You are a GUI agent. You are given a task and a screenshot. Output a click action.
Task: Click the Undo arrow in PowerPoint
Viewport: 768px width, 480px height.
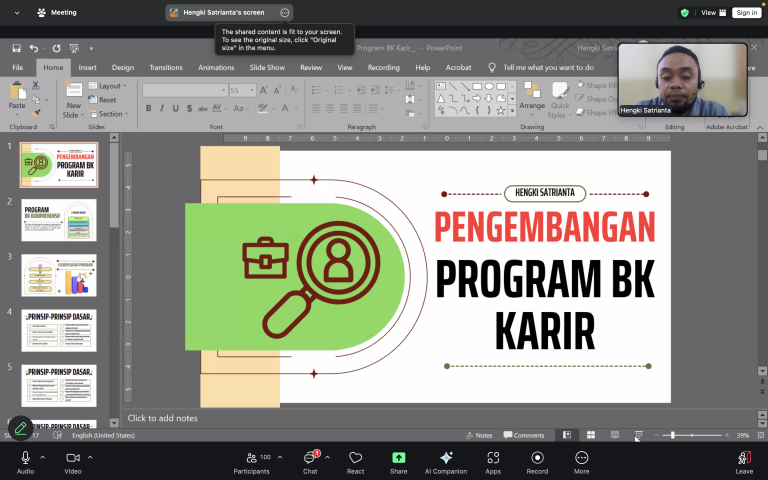click(33, 48)
